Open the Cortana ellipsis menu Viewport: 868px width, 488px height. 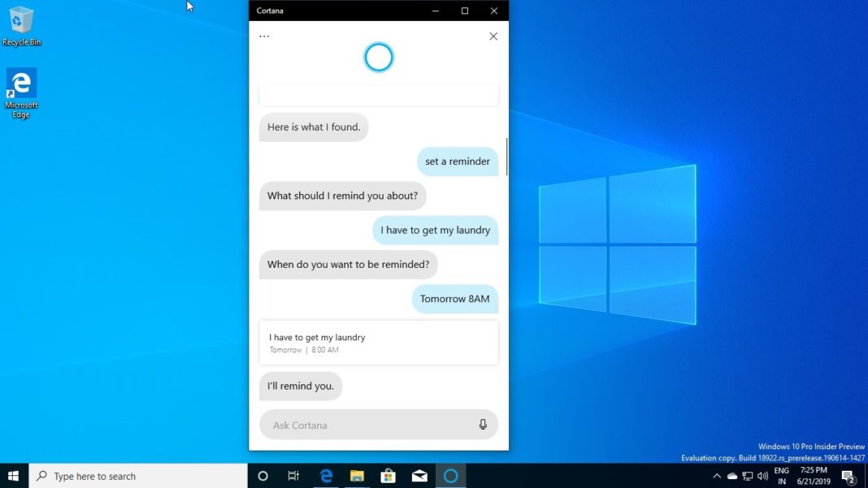263,36
